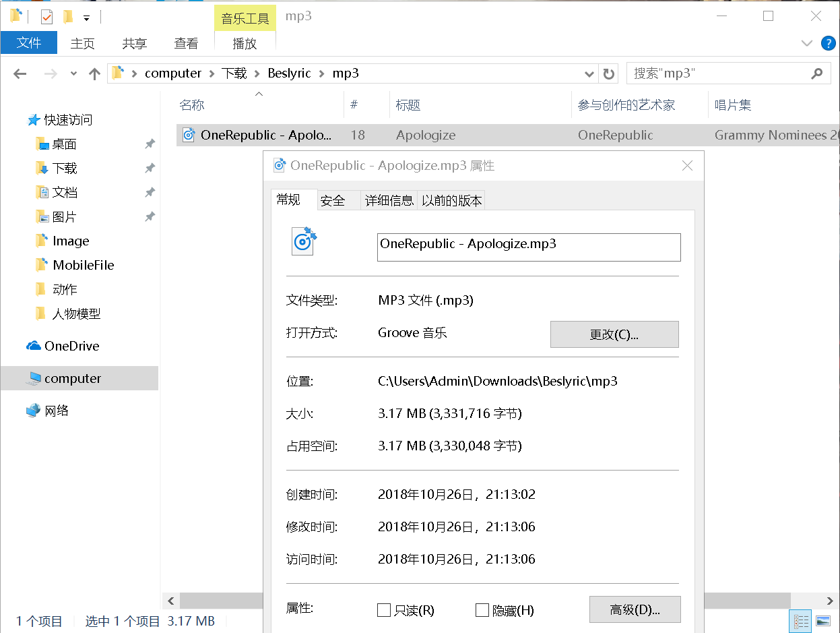This screenshot has width=840, height=633.
Task: Expand the address bar history dropdown
Action: [x=589, y=74]
